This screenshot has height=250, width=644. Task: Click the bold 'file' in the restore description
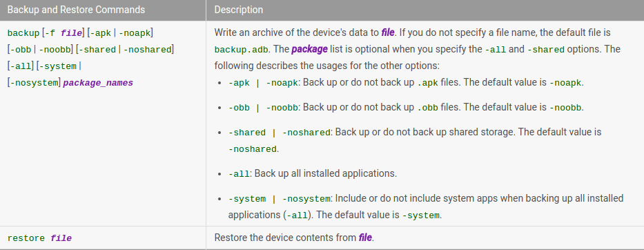pyautogui.click(x=366, y=238)
